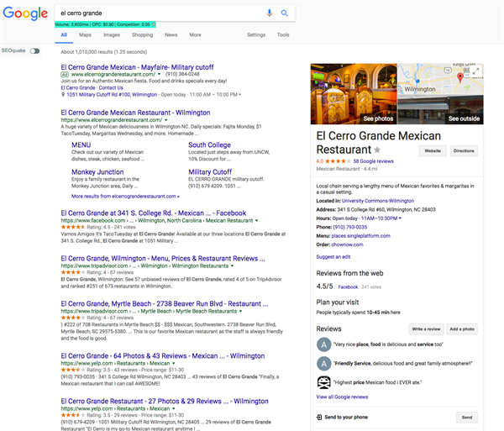Open the Facebook reviews from the web link
This screenshot has height=431, width=504.
click(348, 286)
